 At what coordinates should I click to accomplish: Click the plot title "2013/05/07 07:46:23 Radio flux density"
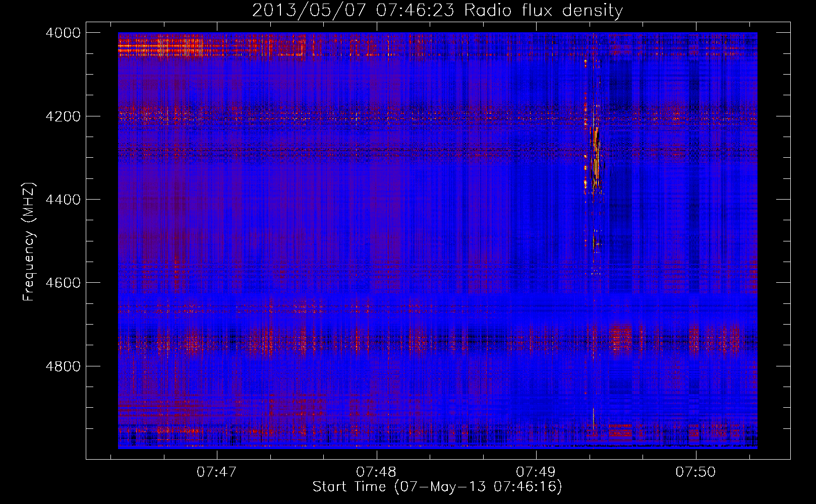[x=437, y=10]
